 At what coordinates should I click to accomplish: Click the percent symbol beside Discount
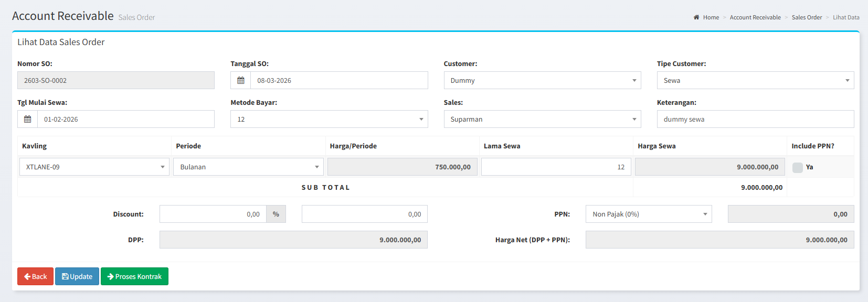276,214
